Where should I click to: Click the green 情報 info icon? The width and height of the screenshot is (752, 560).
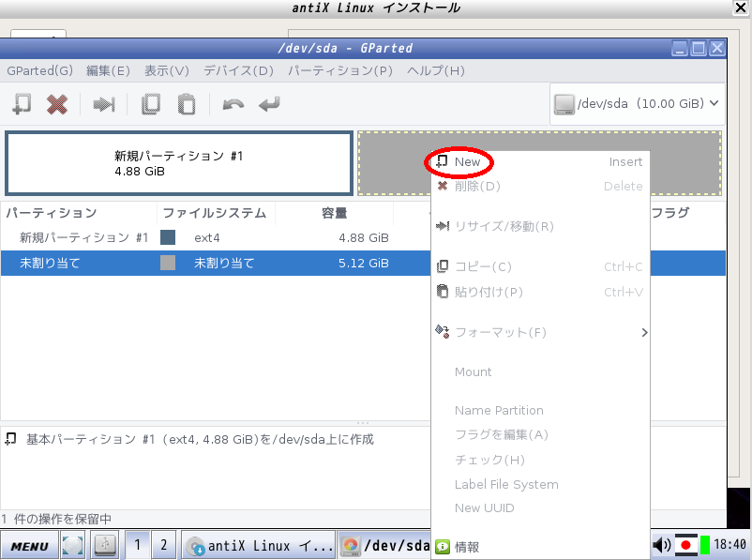[x=443, y=547]
